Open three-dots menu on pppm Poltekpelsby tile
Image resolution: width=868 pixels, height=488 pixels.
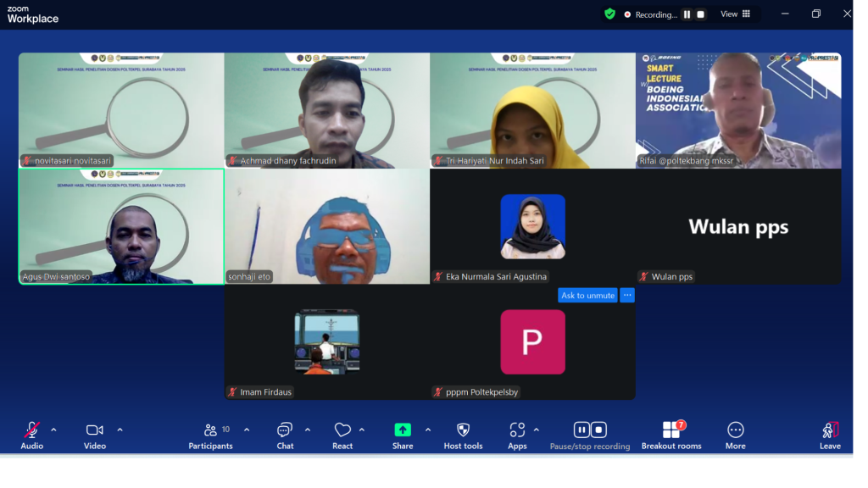click(627, 296)
